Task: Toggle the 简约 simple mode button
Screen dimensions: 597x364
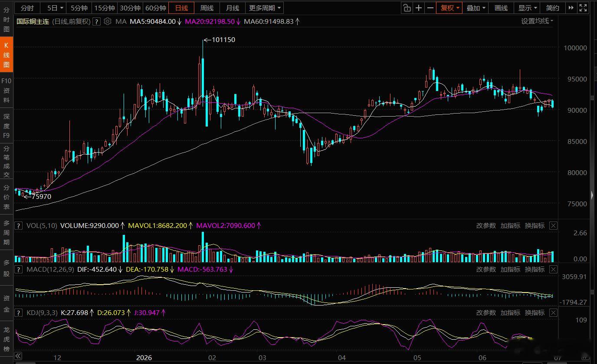Action: [553, 8]
